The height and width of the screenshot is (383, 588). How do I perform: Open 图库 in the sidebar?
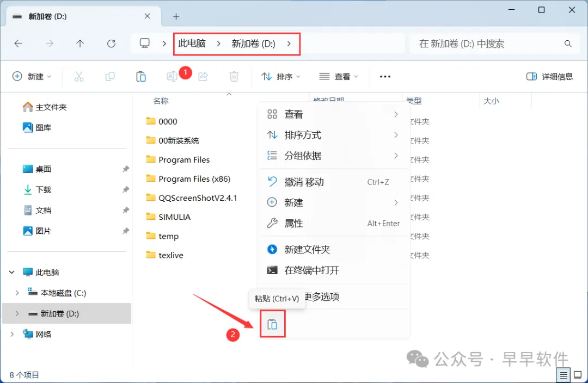click(37, 127)
